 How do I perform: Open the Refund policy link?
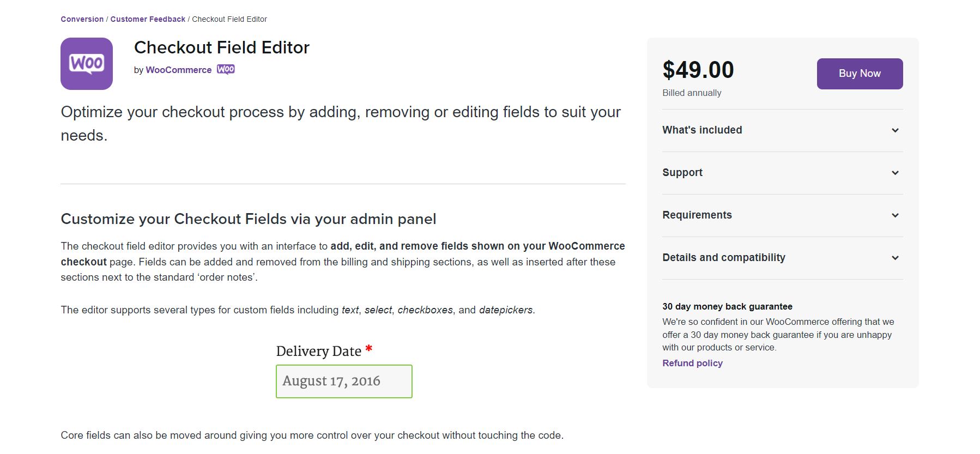click(x=692, y=363)
